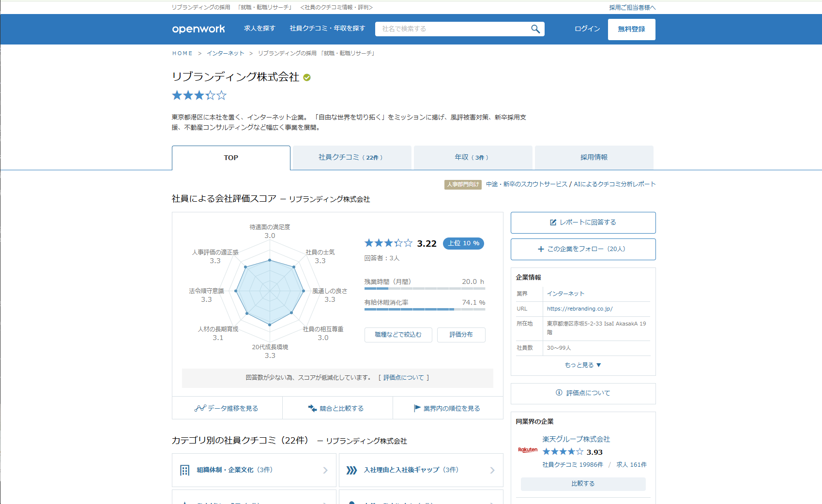Click the verified checkmark badge beside company name

pyautogui.click(x=307, y=77)
